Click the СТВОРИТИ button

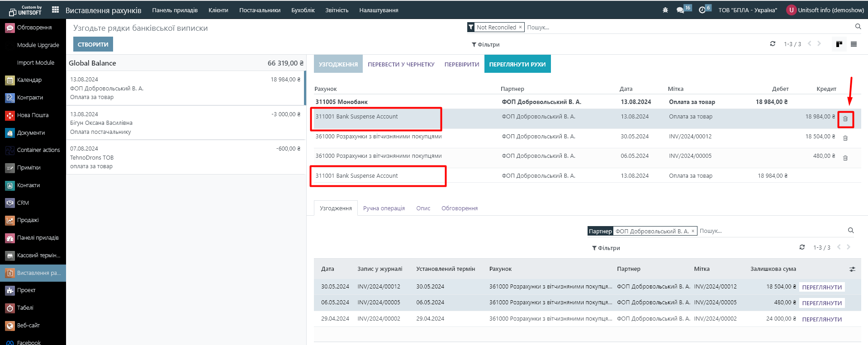93,44
